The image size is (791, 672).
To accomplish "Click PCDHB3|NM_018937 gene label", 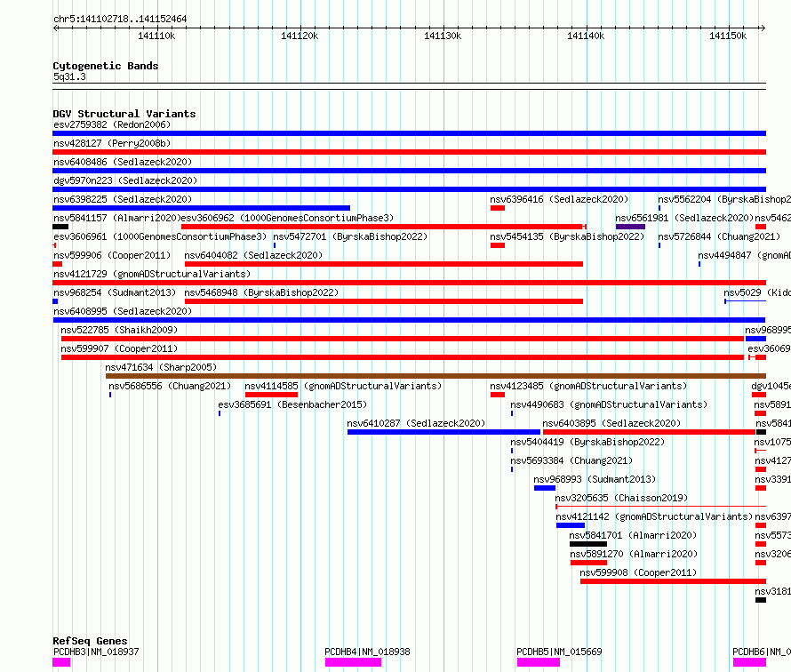I will point(96,652).
